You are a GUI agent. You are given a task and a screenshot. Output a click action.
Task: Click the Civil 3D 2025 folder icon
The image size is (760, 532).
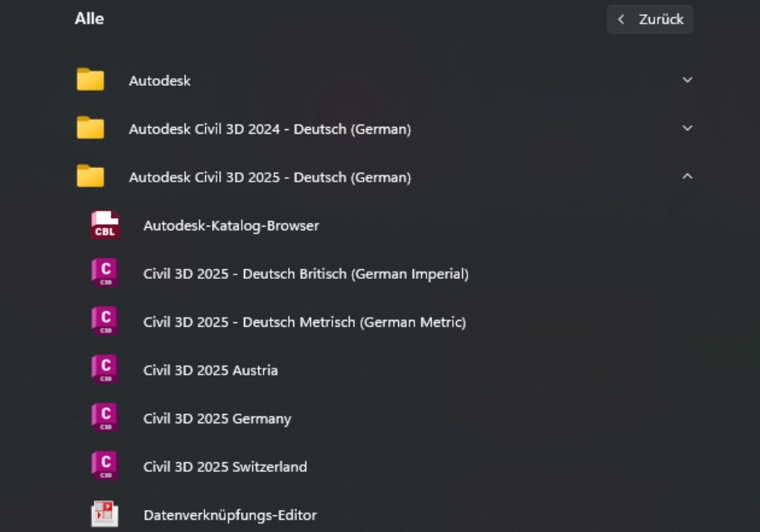[x=90, y=176]
